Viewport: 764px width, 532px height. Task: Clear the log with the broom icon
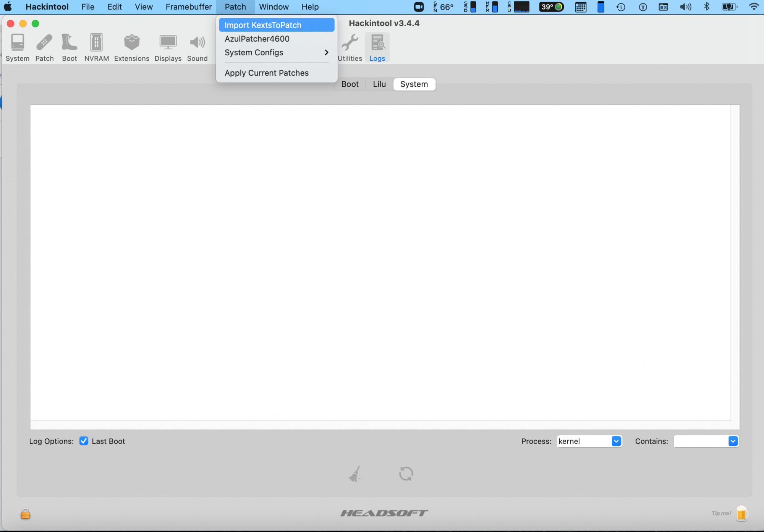[355, 474]
